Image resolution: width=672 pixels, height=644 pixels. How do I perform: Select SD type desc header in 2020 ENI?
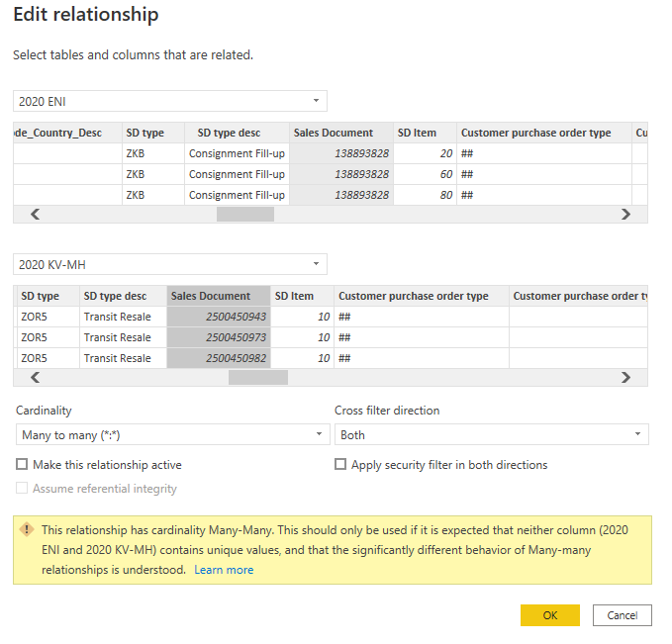(x=237, y=133)
